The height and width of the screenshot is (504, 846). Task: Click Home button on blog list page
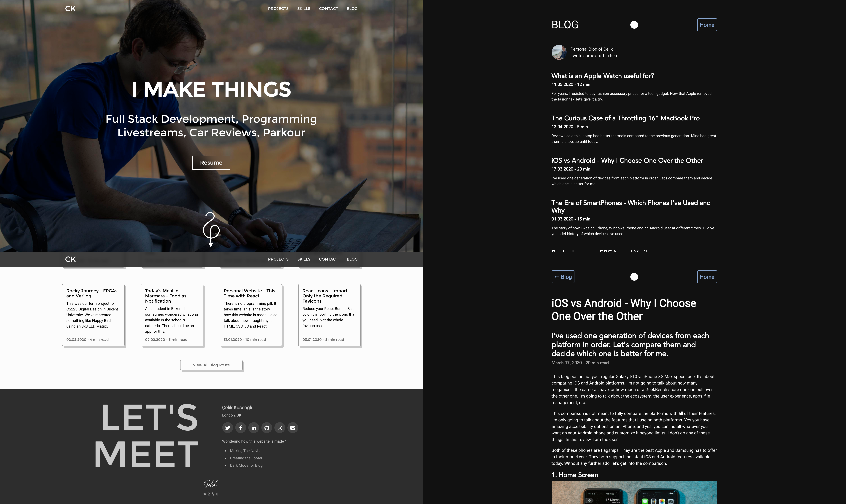click(x=707, y=25)
